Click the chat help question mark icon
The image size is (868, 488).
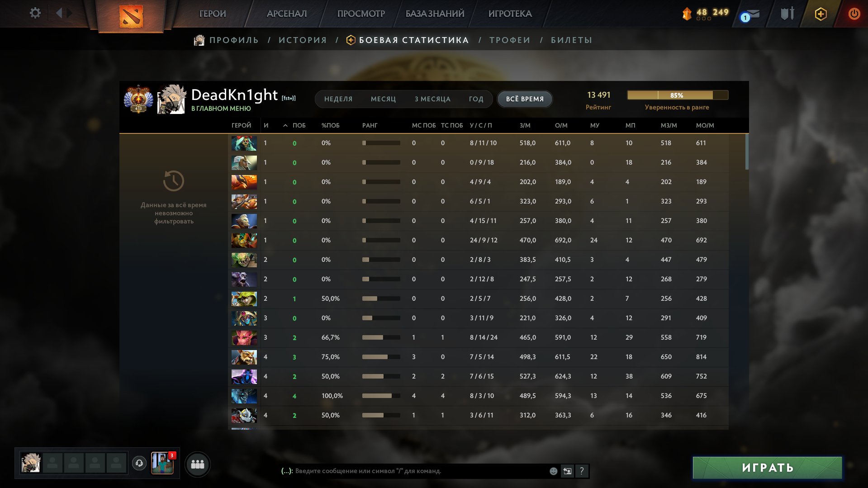pyautogui.click(x=582, y=471)
